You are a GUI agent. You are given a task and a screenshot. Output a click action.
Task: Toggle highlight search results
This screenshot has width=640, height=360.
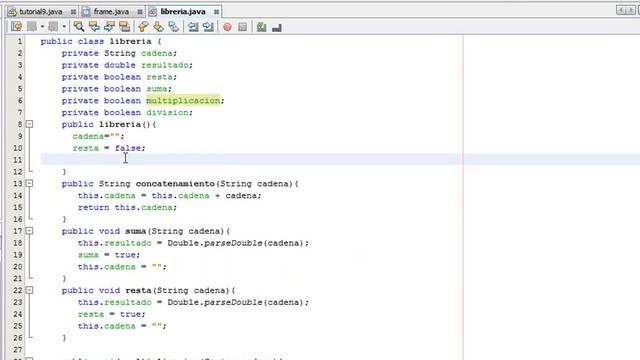[124, 27]
